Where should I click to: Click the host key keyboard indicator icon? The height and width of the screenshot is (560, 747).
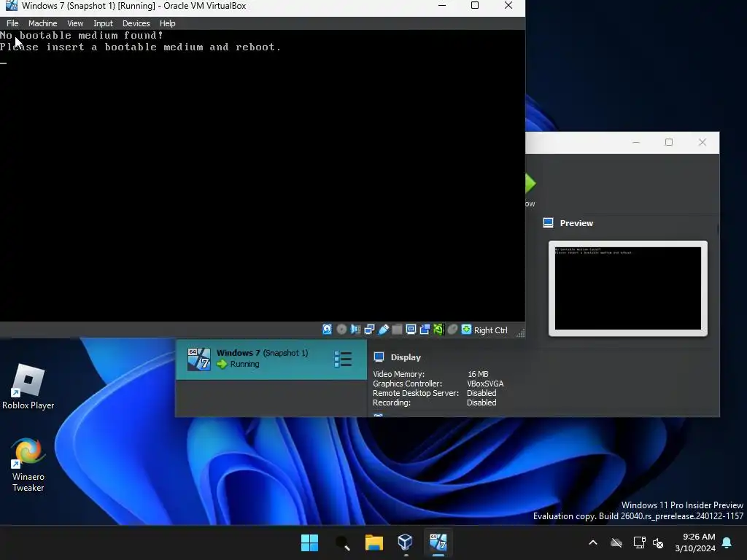click(466, 330)
